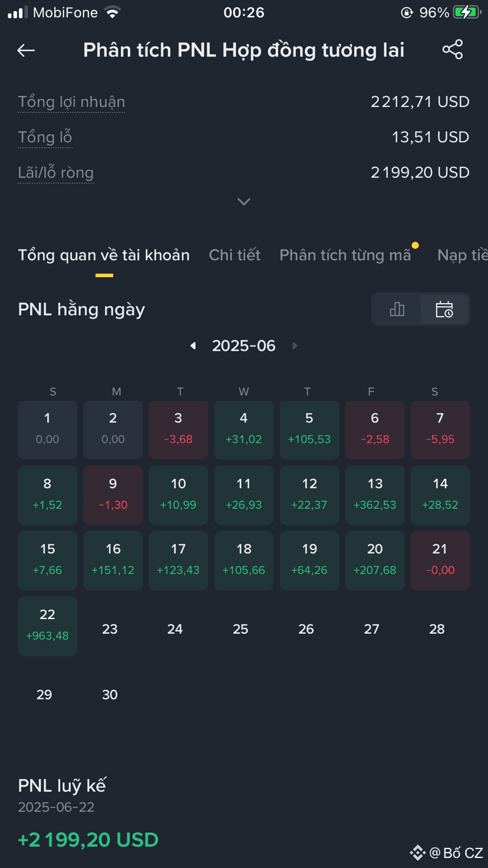Tap Tổng lợi nhuận label for explanation

[x=71, y=102]
